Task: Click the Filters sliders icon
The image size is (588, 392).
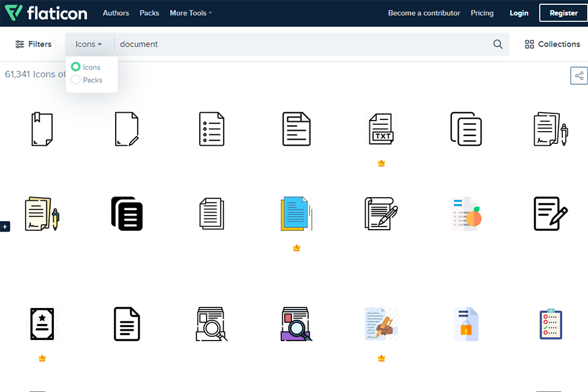Action: (x=19, y=44)
